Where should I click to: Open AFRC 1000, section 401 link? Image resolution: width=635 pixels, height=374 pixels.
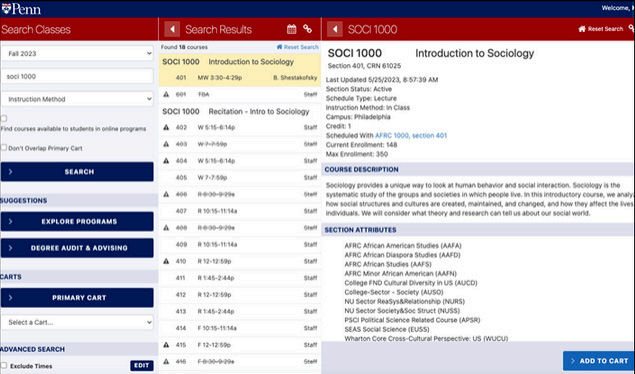click(411, 136)
